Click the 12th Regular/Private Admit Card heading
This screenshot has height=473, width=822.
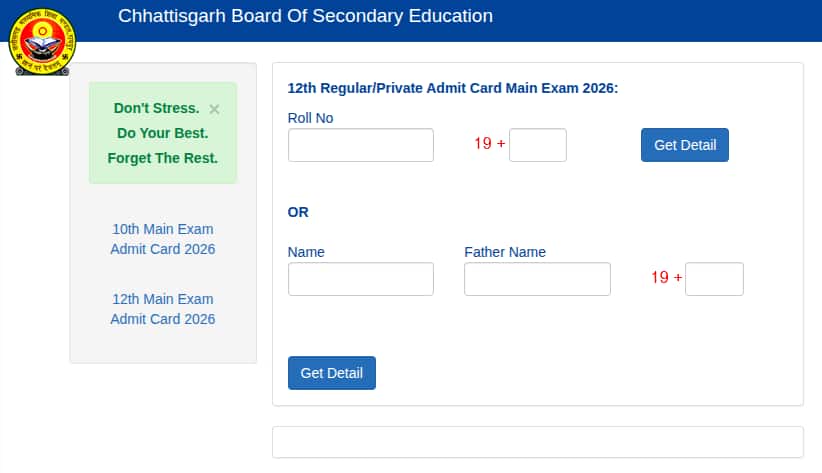(x=453, y=88)
